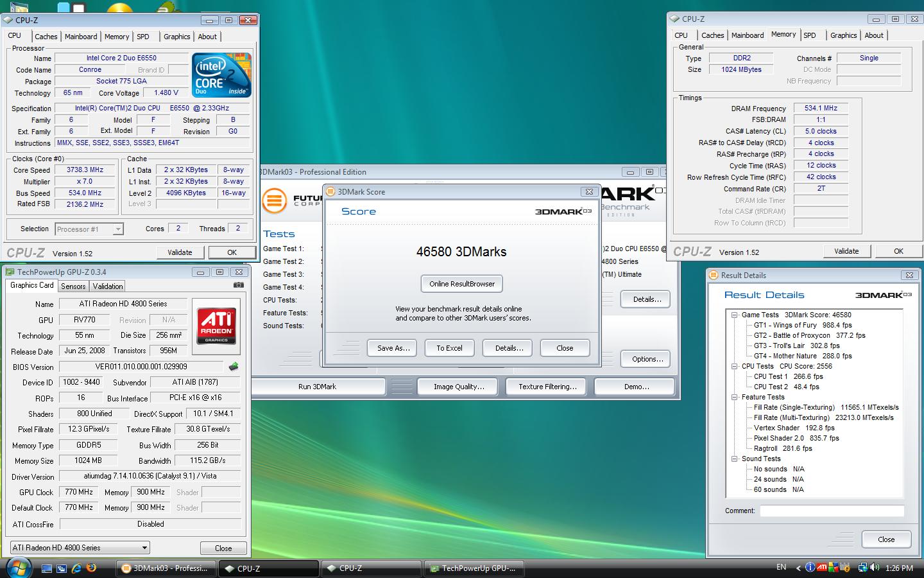Switch to Caches tab in left CPU-Z
The height and width of the screenshot is (578, 924).
tap(46, 37)
